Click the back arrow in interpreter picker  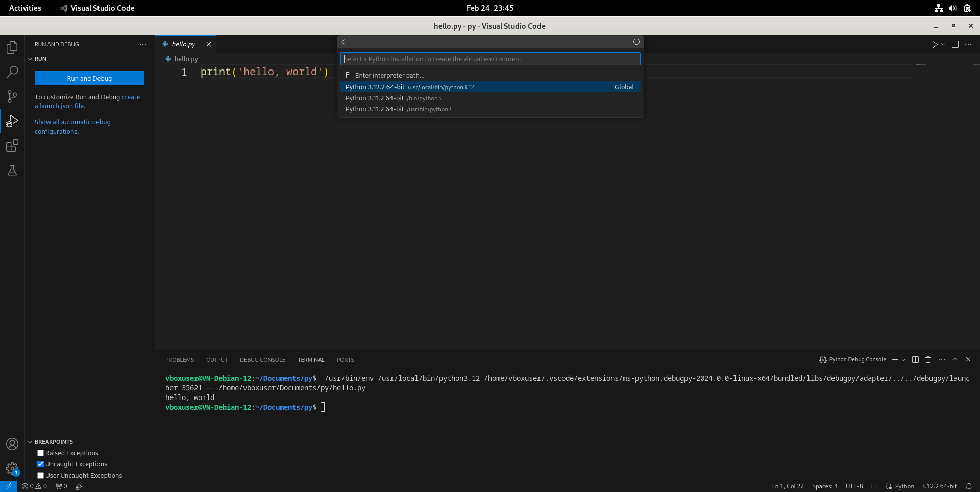(345, 42)
